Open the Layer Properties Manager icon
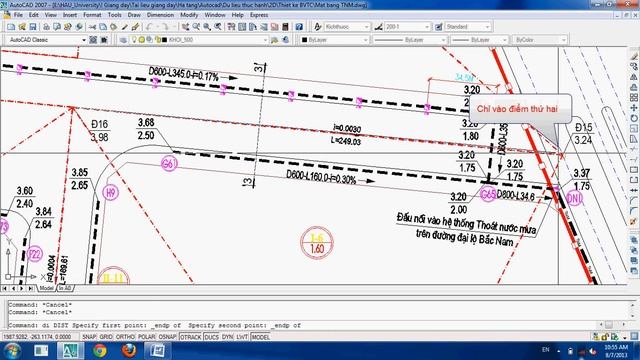This screenshot has height=360, width=640. pyautogui.click(x=123, y=40)
